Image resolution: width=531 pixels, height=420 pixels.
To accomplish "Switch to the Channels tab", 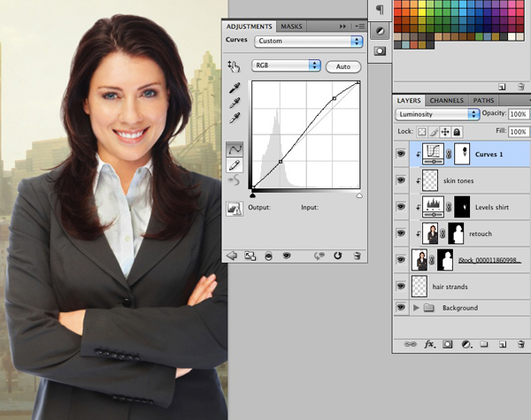I will (447, 101).
